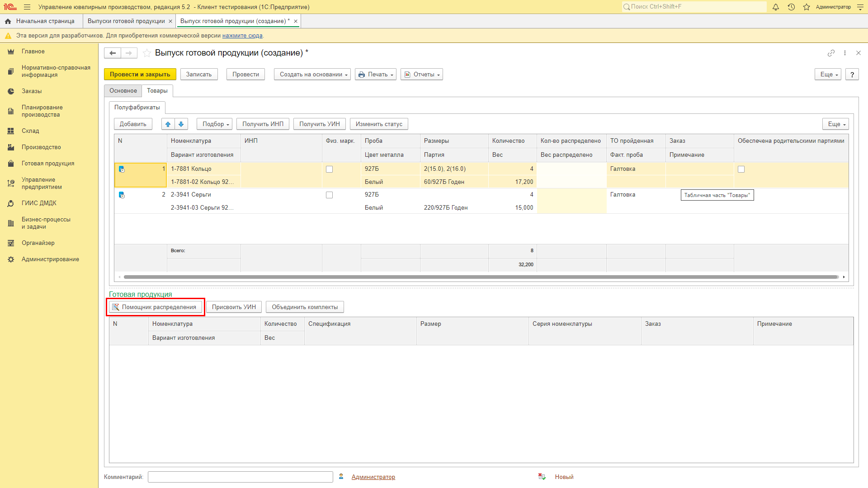Toggle Физ. марк. checkbox for 1-7881 Кольцо
868x488 pixels.
coord(329,169)
